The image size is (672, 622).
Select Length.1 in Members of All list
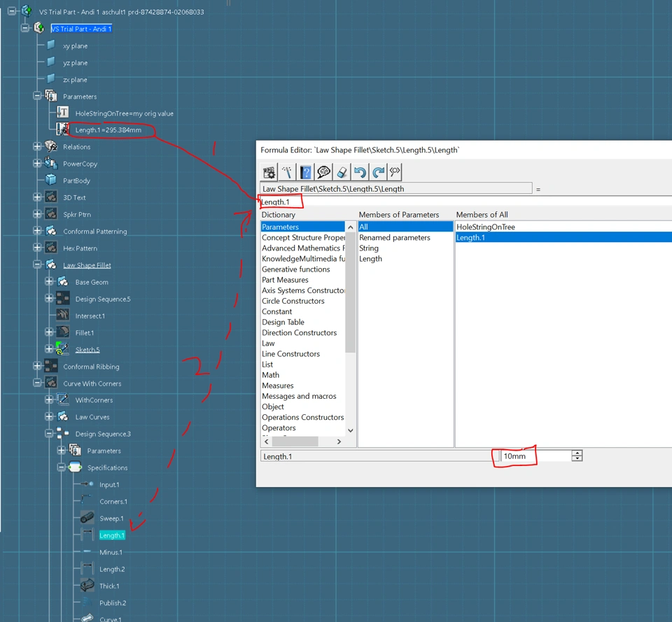click(563, 237)
